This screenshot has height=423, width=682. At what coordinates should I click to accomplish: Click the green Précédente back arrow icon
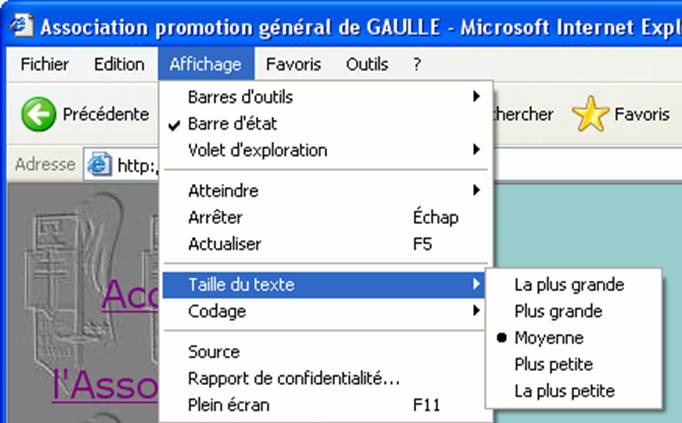click(x=38, y=114)
